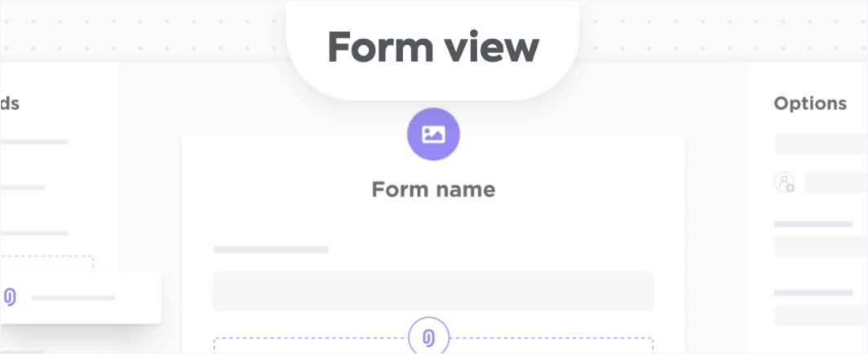This screenshot has height=354, width=868.
Task: Click the partially visible fields heading on the left
Action: coord(10,104)
